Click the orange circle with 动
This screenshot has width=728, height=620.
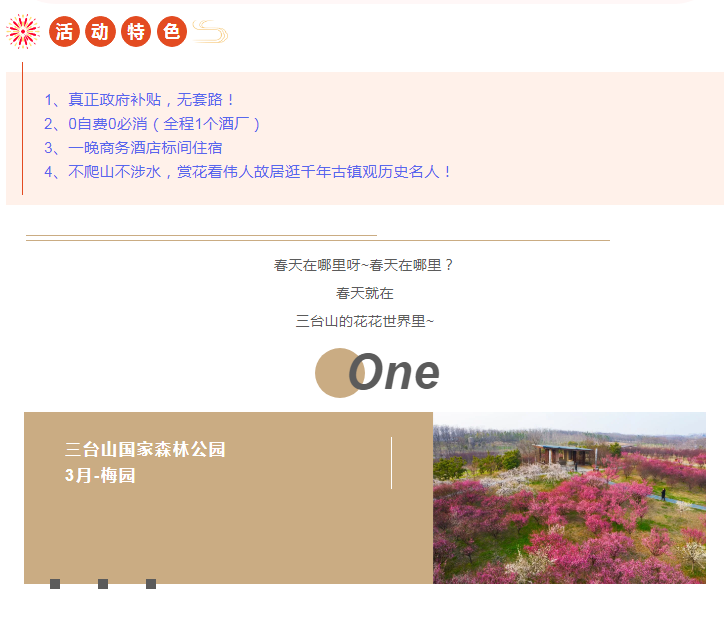click(100, 32)
